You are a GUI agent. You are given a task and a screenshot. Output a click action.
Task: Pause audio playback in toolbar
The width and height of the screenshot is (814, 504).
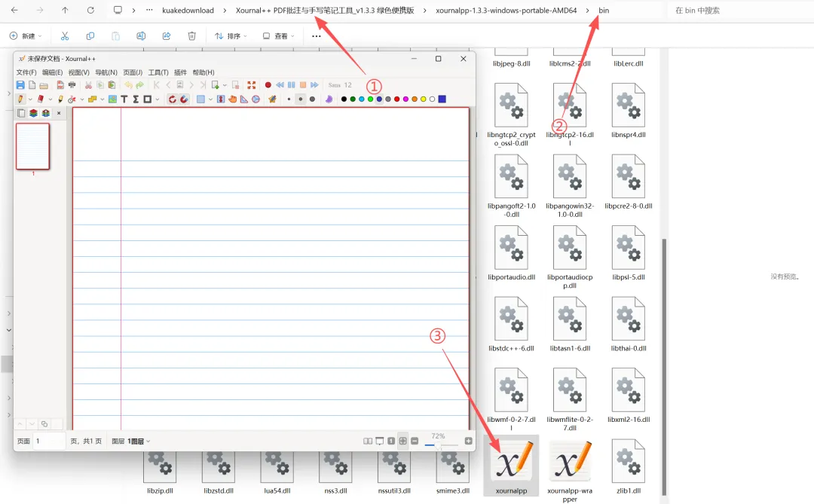coord(291,84)
